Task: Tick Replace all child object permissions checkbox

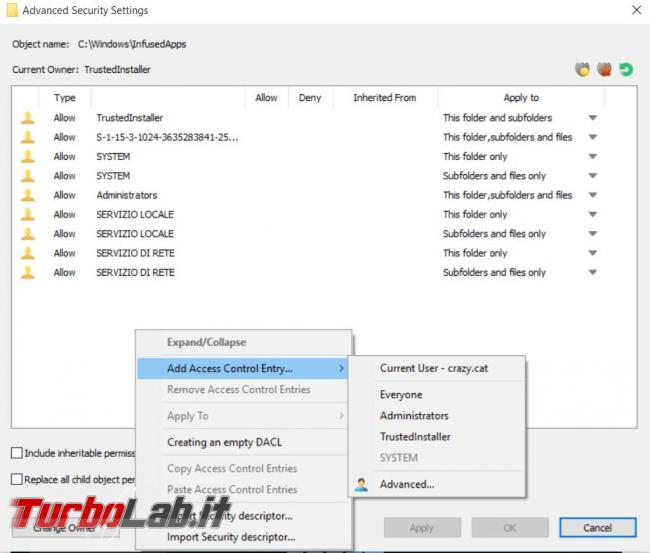Action: click(17, 479)
